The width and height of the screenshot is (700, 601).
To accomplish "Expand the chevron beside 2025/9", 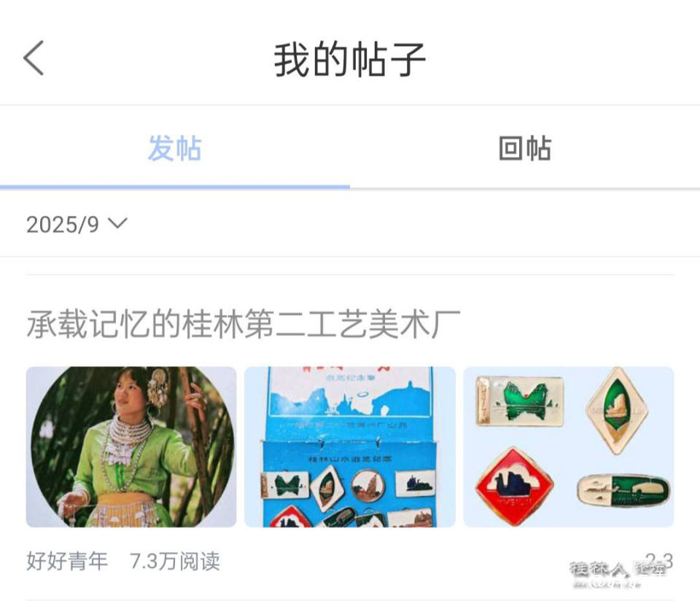I will coord(118,222).
